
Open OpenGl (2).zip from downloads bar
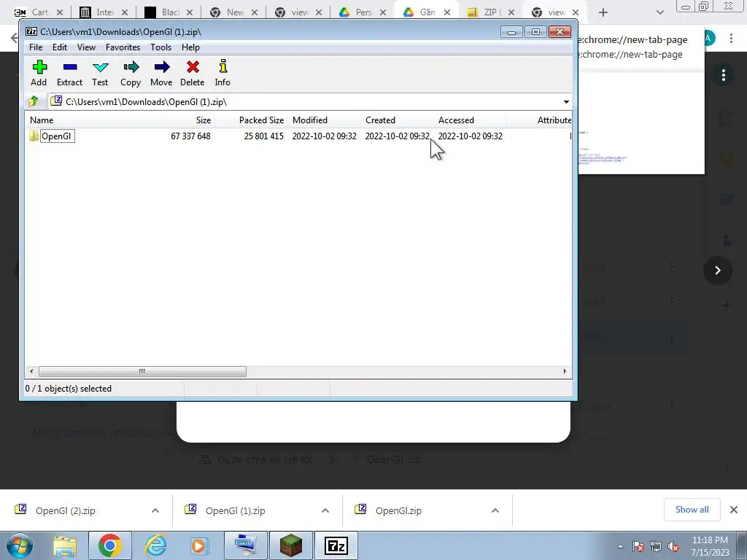[x=65, y=510]
